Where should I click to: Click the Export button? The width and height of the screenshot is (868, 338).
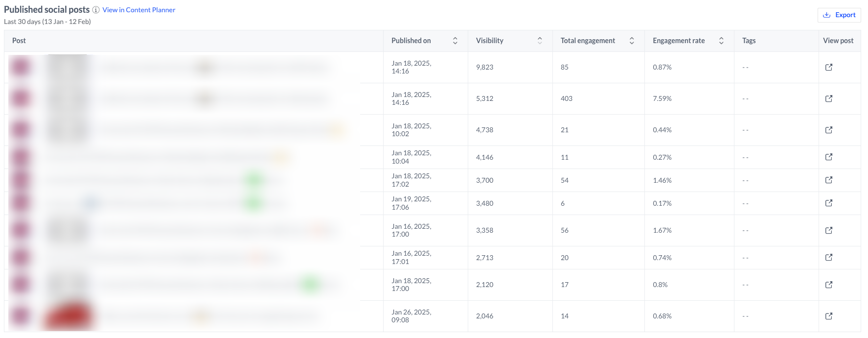point(839,15)
